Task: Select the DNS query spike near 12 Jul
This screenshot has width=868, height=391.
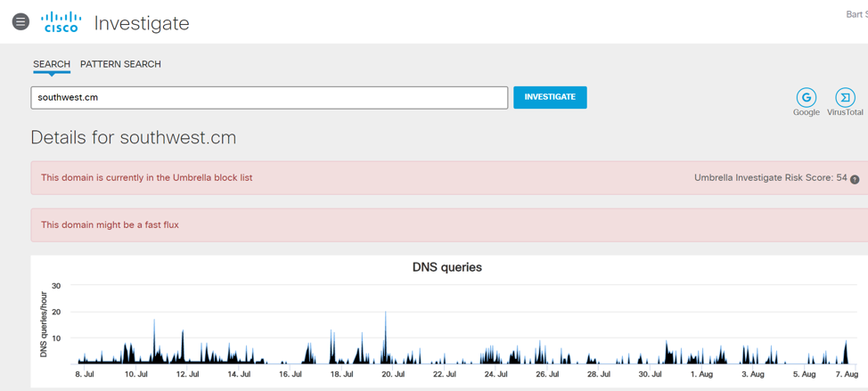Action: tap(183, 346)
